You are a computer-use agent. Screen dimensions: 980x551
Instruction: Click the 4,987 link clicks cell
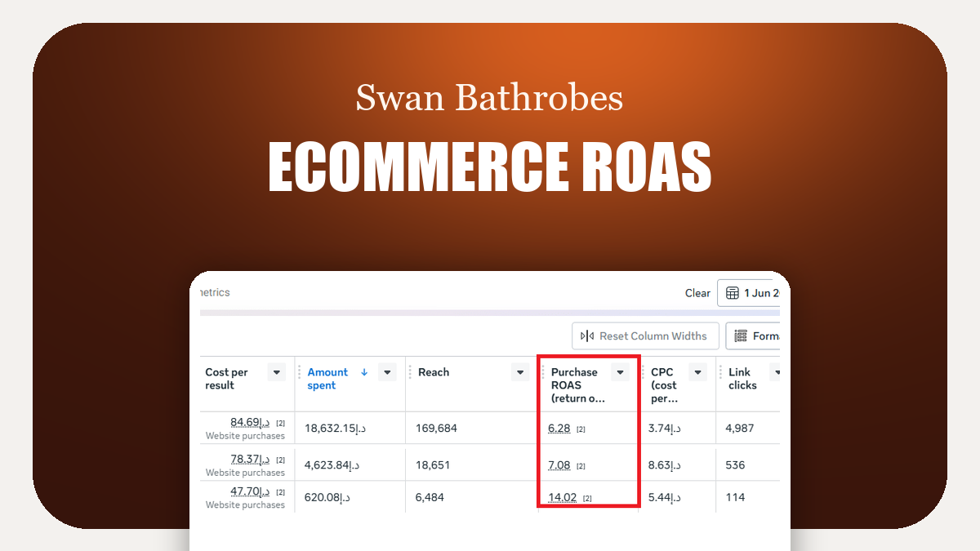[740, 428]
